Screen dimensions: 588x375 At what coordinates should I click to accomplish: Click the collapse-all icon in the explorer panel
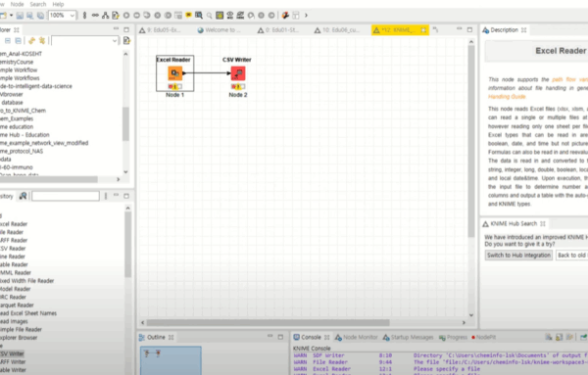point(8,40)
